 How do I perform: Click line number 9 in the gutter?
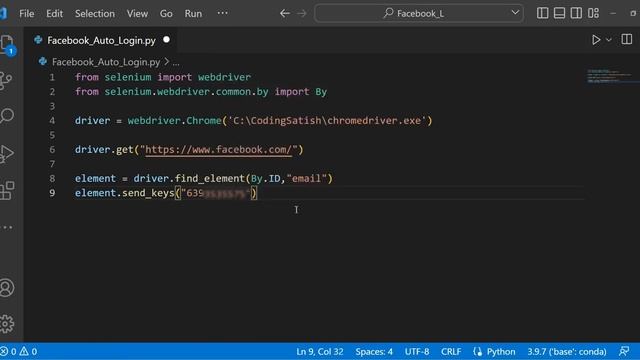click(x=52, y=193)
